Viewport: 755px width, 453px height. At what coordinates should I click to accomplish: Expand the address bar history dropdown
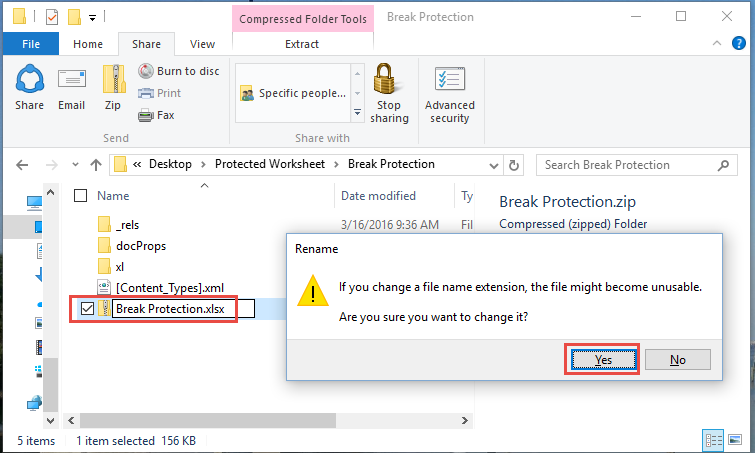[x=494, y=165]
